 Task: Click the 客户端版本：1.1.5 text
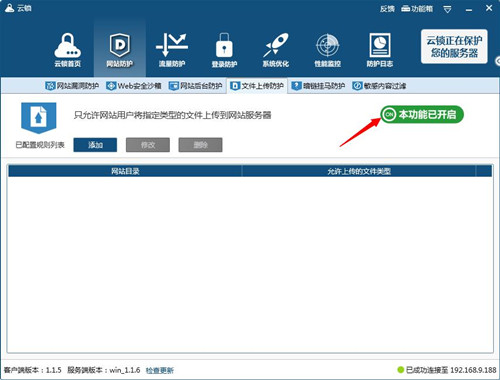point(32,370)
